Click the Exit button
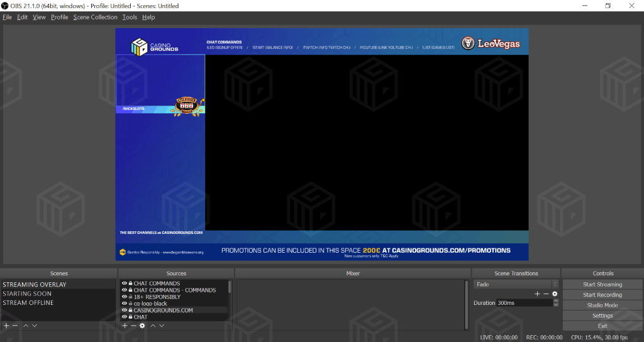This screenshot has width=644, height=342. (x=602, y=326)
